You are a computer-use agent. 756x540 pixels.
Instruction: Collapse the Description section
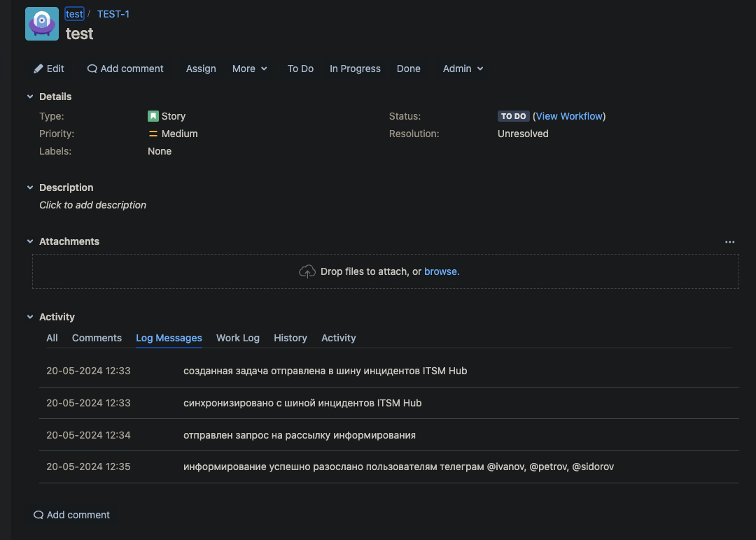pyautogui.click(x=30, y=187)
